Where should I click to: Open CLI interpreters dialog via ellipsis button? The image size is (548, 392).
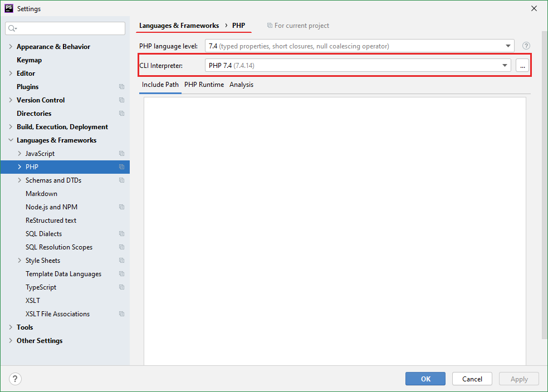click(522, 65)
